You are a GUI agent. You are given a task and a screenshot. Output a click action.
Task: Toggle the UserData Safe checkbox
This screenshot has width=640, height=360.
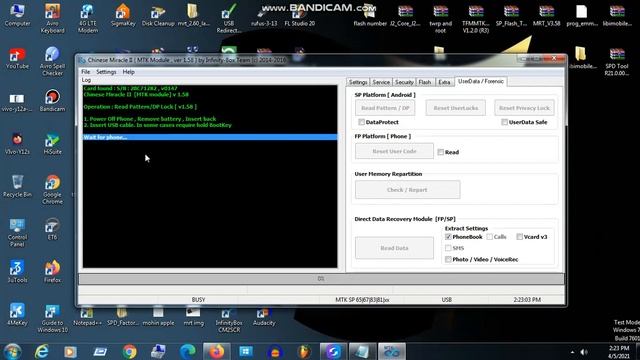pos(504,122)
